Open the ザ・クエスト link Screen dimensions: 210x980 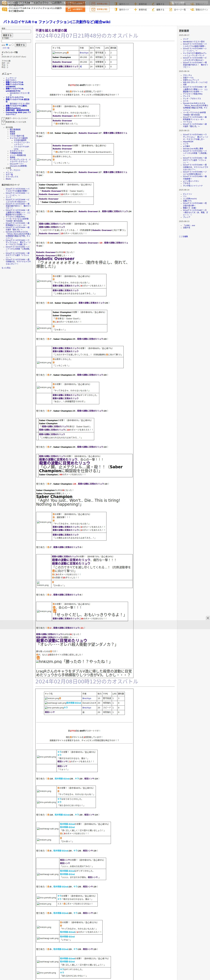(x=15, y=170)
